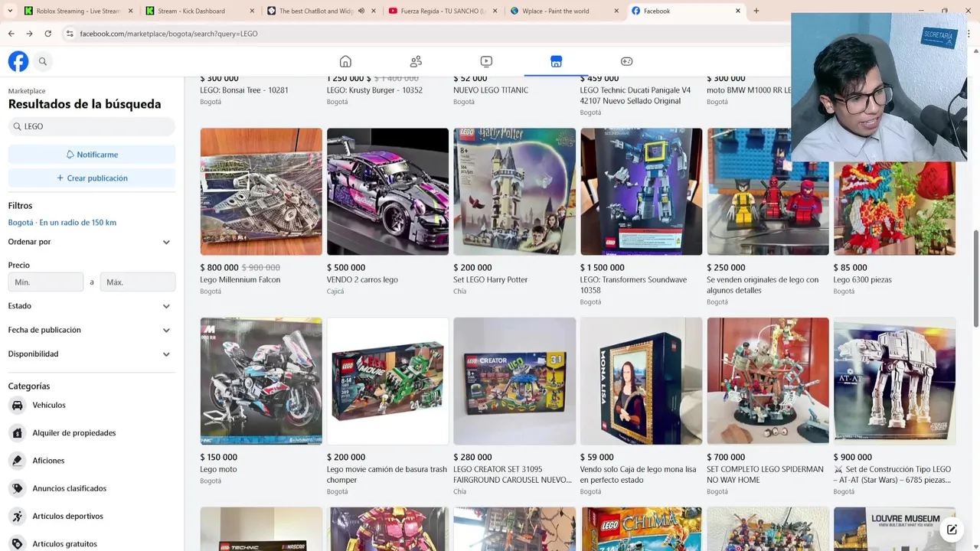
Task: Click the $ 800 000 Millennium Falcon price
Action: click(x=219, y=268)
